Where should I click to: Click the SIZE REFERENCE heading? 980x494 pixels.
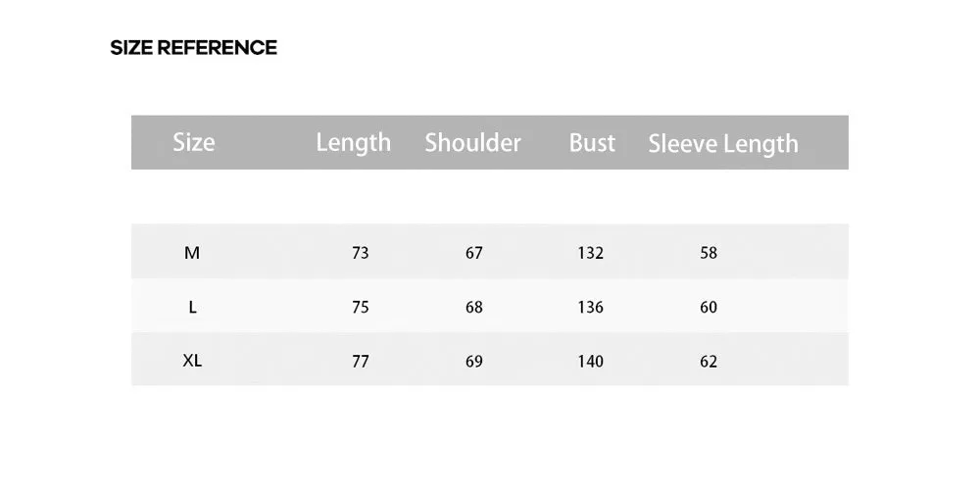point(193,47)
